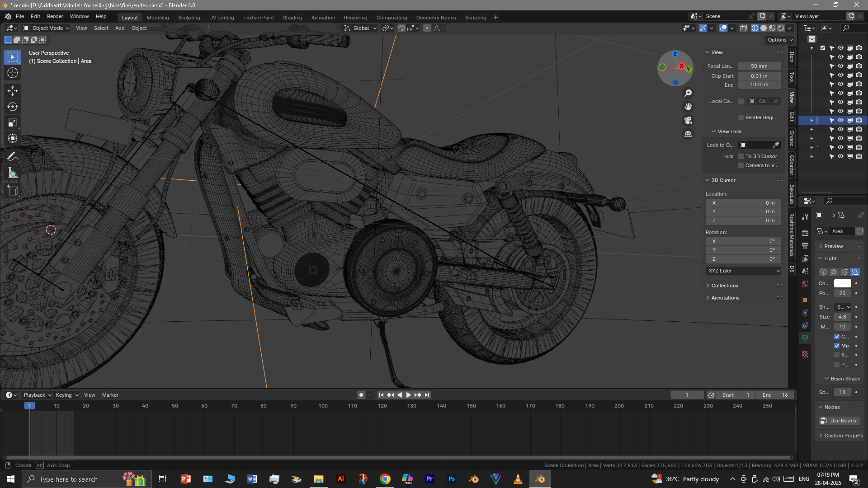Open the Render properties tab

[x=805, y=233]
